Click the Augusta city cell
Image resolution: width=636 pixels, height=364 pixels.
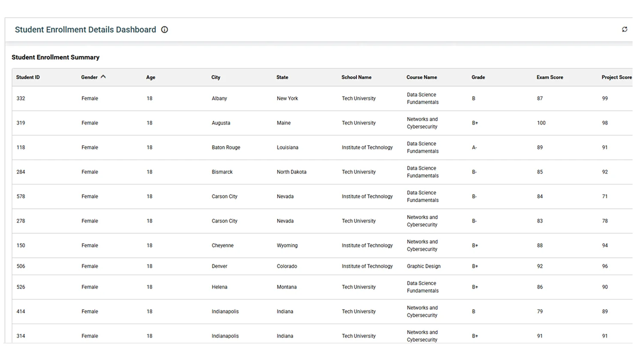221,123
